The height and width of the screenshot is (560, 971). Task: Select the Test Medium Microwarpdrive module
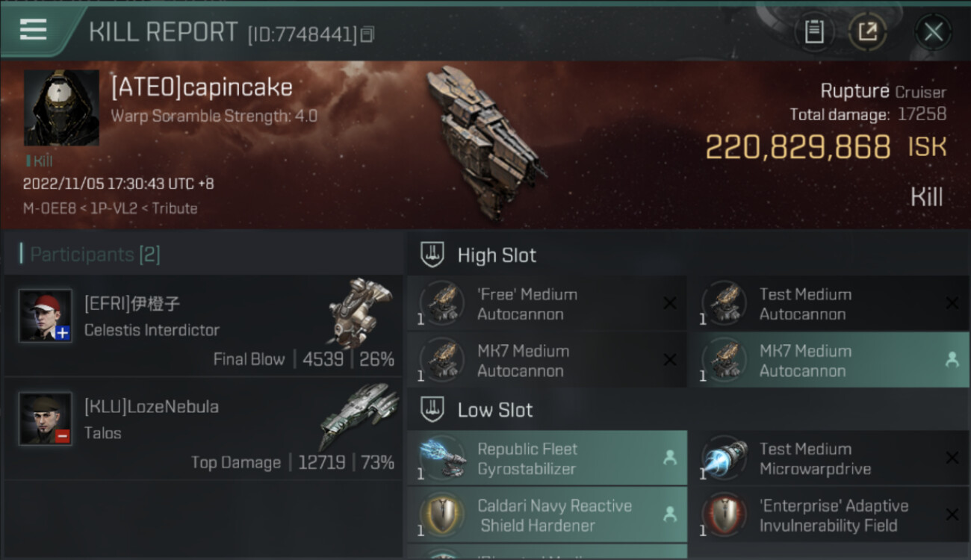tap(829, 458)
